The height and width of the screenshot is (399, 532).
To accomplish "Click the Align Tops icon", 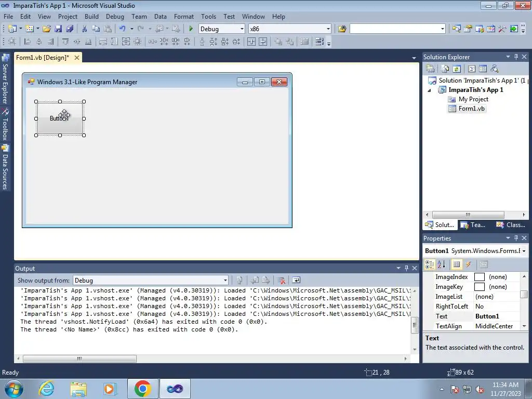I will click(65, 42).
